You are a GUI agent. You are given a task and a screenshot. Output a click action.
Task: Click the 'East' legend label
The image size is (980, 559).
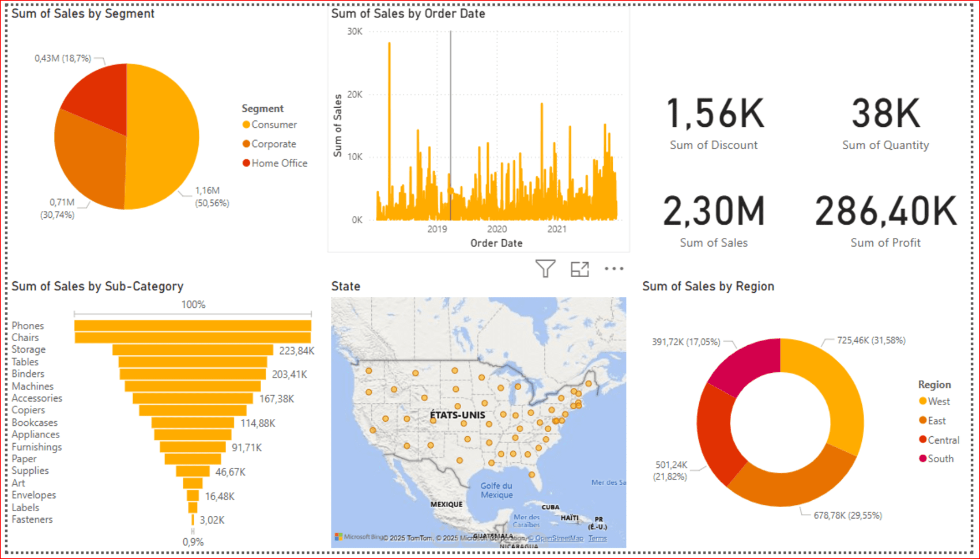pos(937,421)
